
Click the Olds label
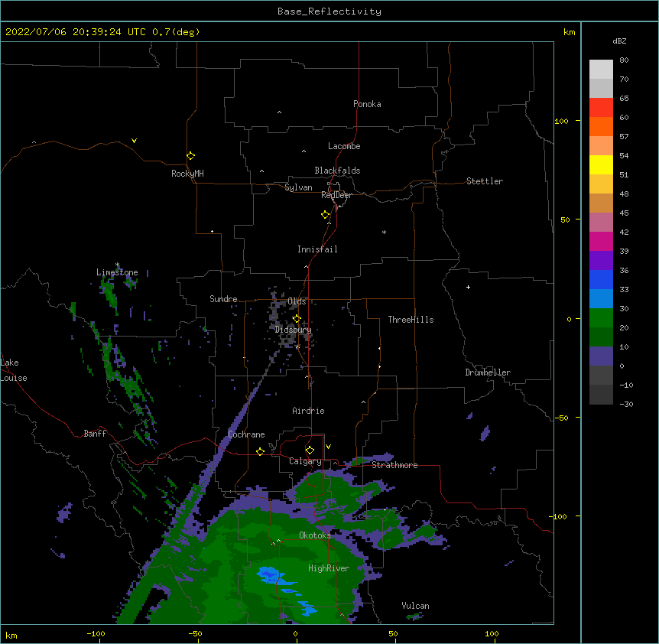pos(297,301)
